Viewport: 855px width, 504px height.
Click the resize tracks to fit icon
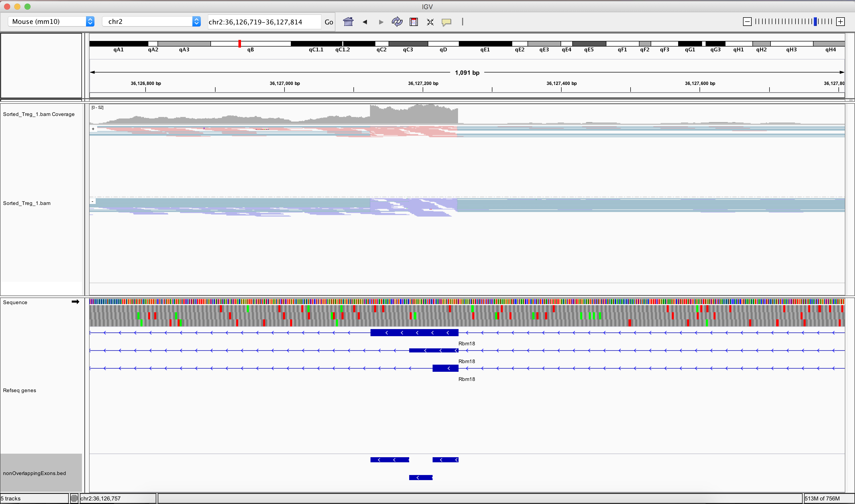pyautogui.click(x=430, y=22)
